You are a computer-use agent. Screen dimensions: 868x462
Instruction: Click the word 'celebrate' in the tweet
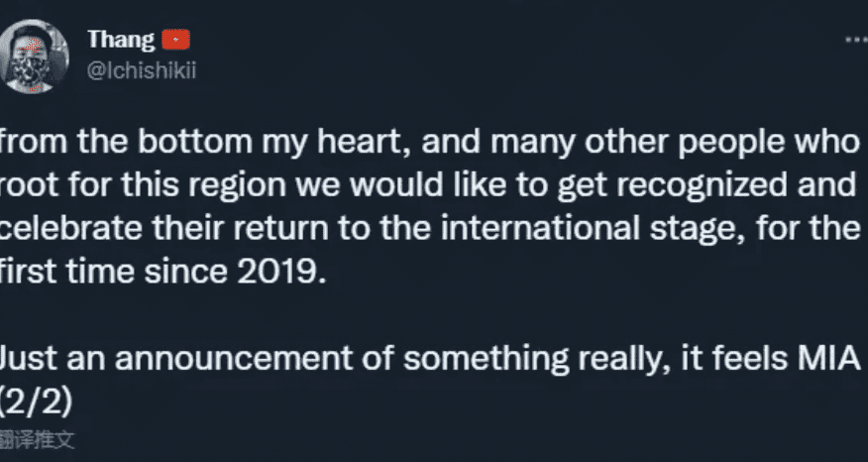71,229
